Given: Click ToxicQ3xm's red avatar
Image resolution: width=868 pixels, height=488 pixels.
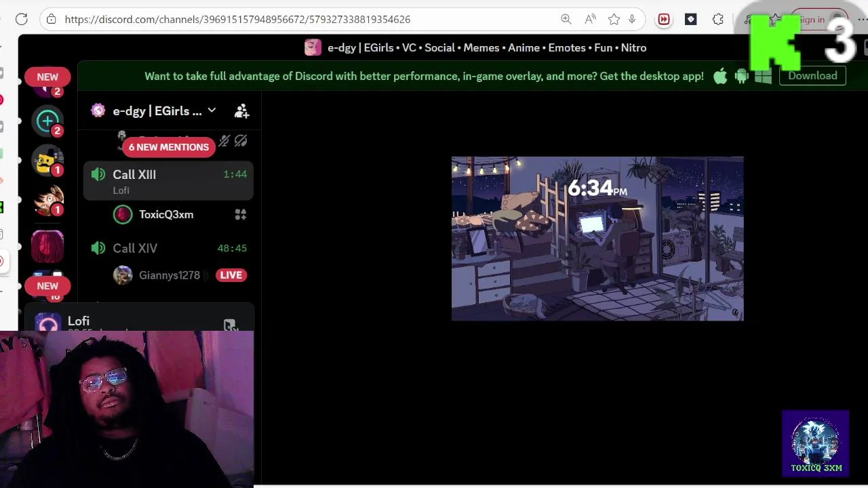Looking at the screenshot, I should (123, 215).
